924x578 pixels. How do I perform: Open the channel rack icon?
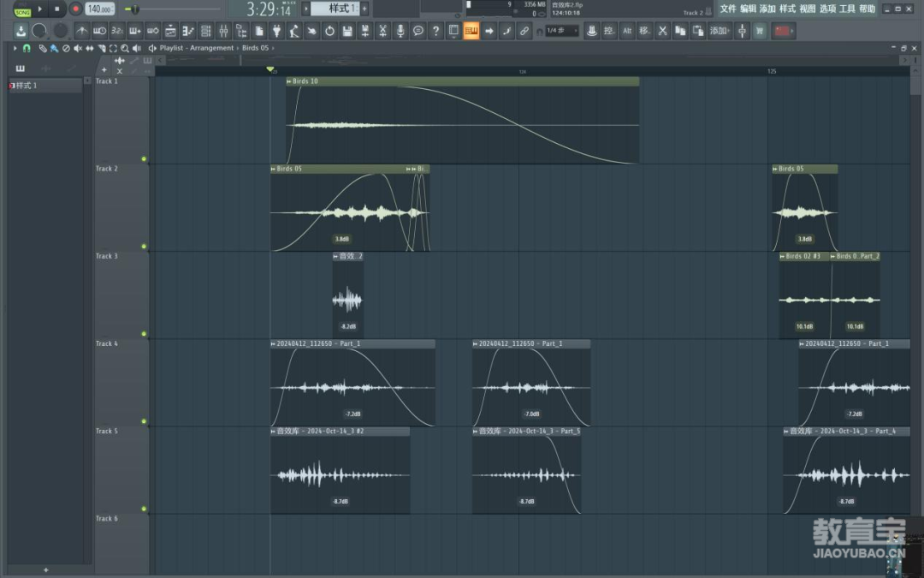(205, 31)
